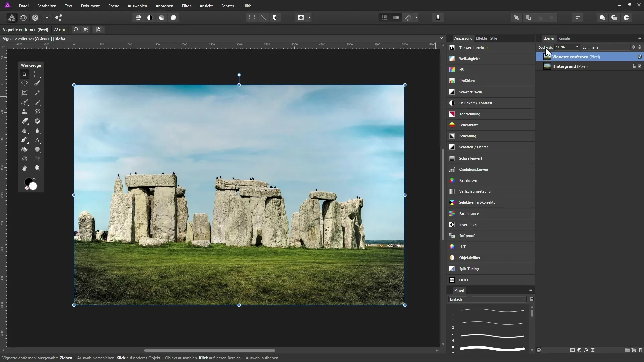The image size is (644, 362).
Task: Click the layer blend options gear
Action: (634, 47)
